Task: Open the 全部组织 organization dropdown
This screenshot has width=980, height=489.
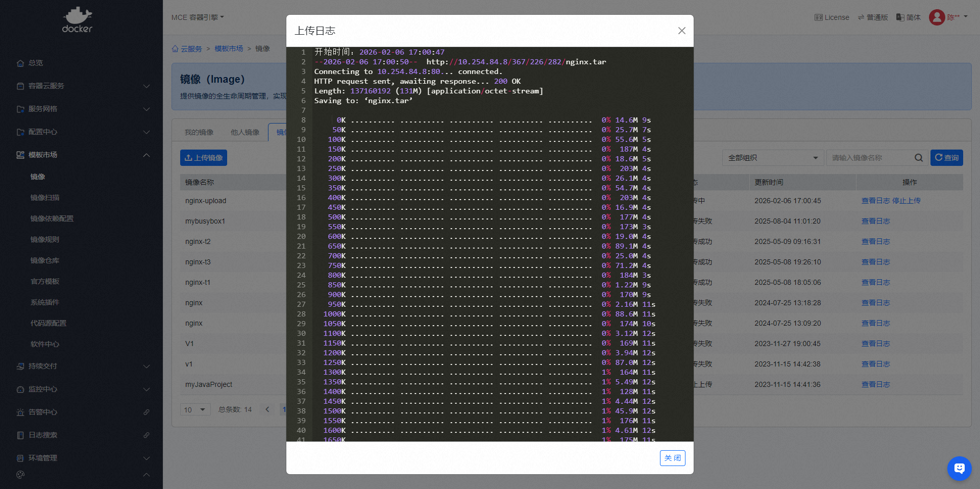Action: point(772,158)
